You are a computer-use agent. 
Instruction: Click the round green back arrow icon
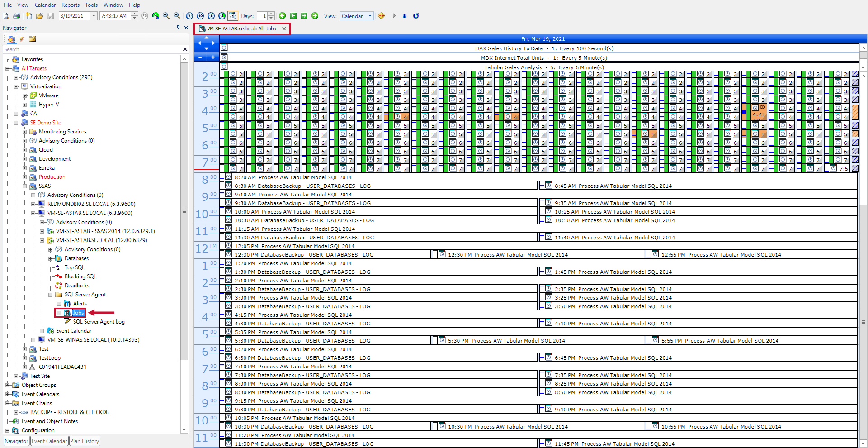(282, 16)
